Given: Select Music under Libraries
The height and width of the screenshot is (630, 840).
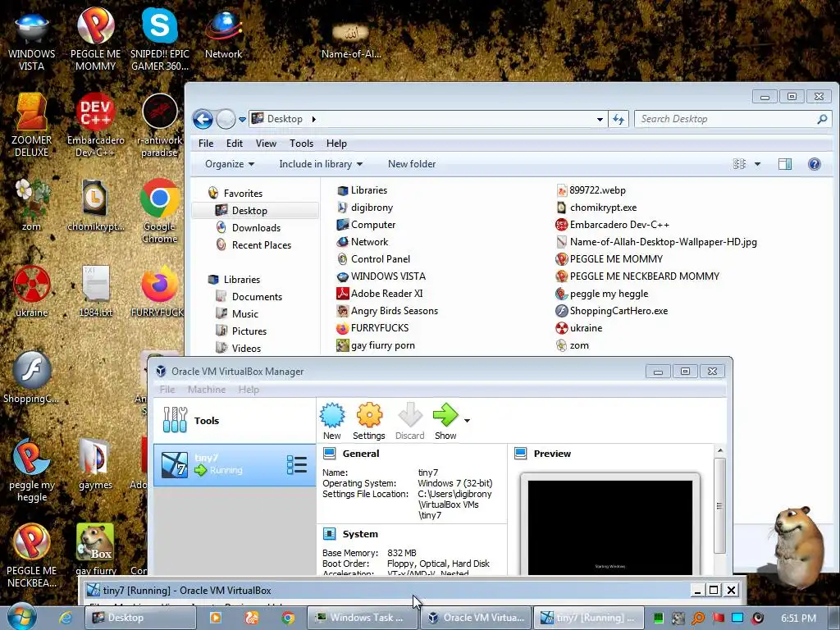Looking at the screenshot, I should (244, 314).
